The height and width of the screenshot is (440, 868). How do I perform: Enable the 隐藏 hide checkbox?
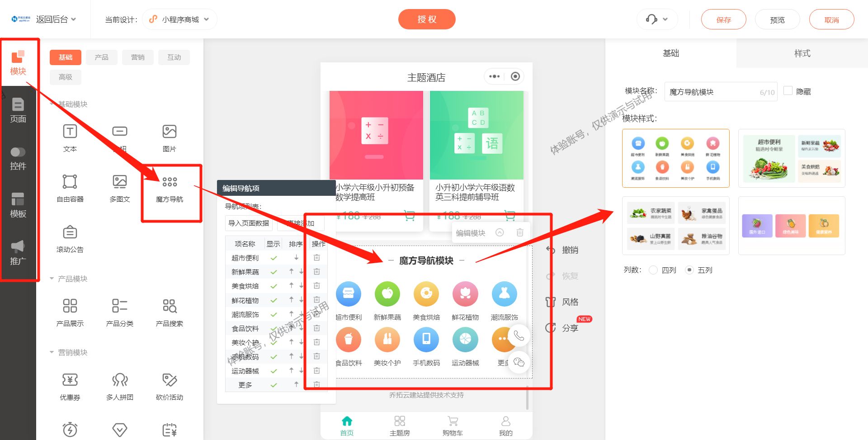[788, 91]
